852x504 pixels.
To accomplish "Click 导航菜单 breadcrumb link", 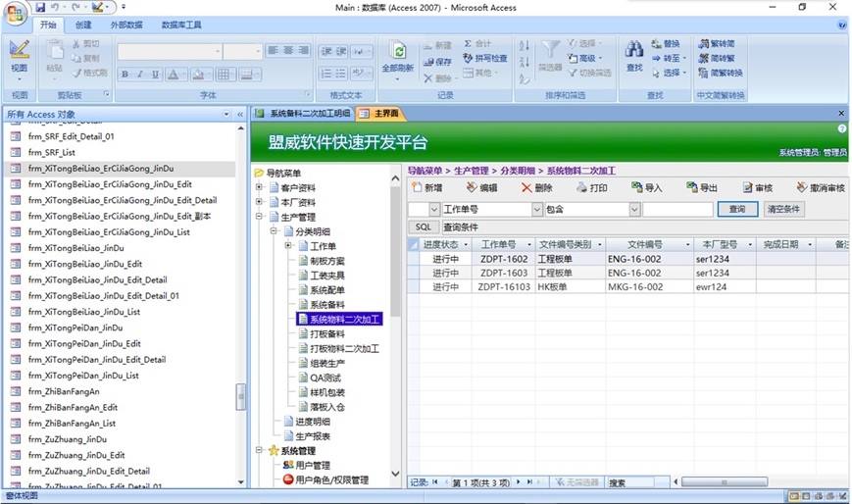I will point(425,171).
